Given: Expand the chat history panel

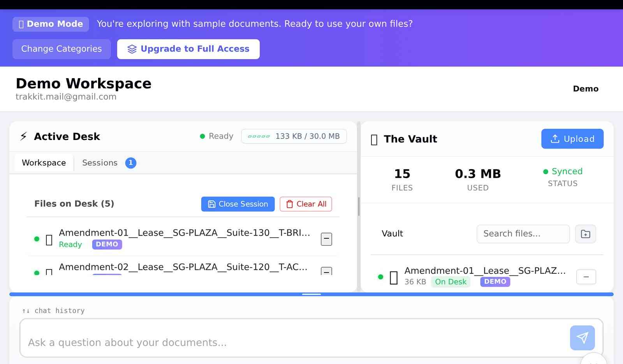Looking at the screenshot, I should click(x=53, y=310).
